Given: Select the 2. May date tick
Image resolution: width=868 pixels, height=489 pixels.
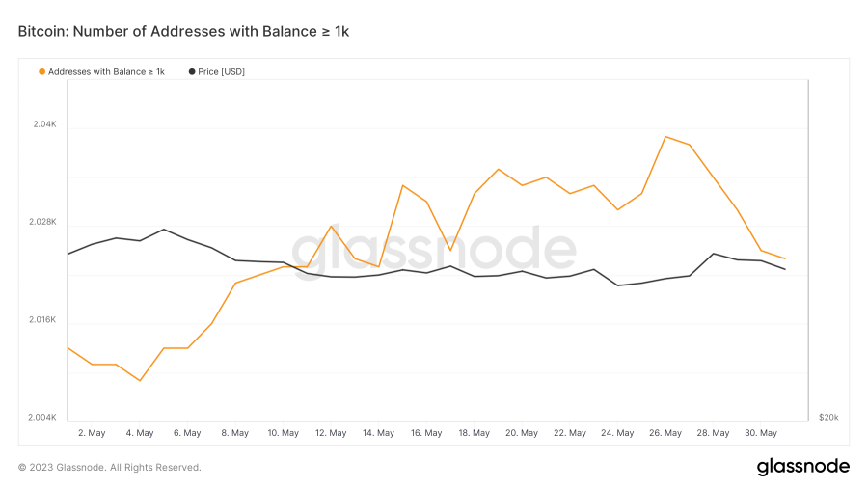Looking at the screenshot, I should point(92,433).
